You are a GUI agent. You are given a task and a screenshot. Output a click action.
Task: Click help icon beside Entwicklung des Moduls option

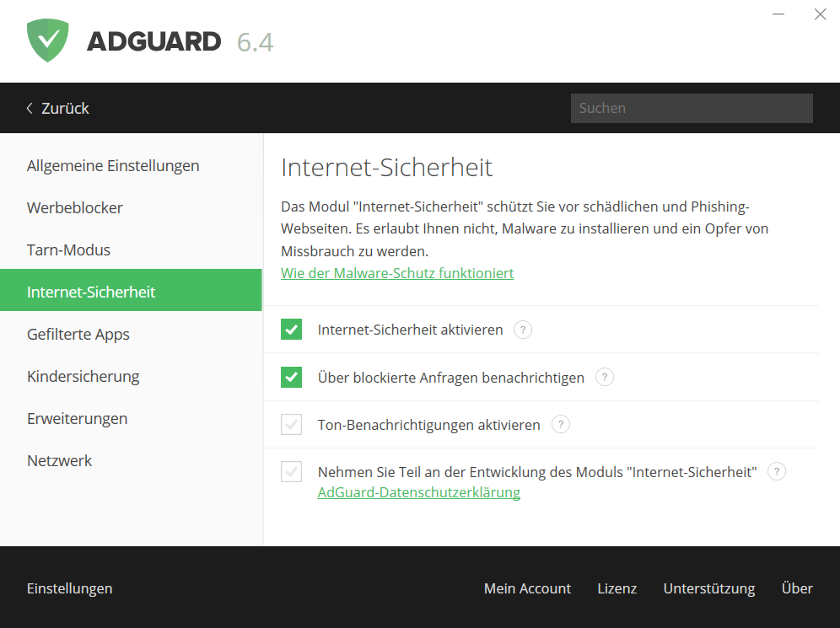pyautogui.click(x=777, y=471)
